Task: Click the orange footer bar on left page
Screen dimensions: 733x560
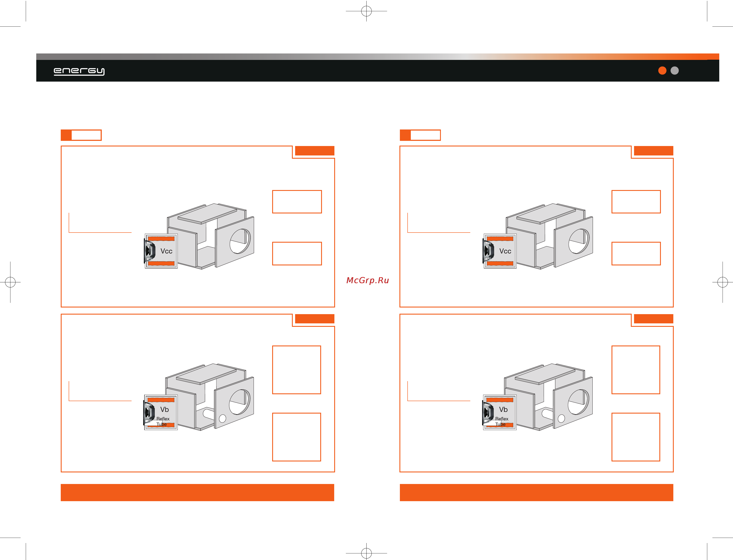Action: point(197,492)
